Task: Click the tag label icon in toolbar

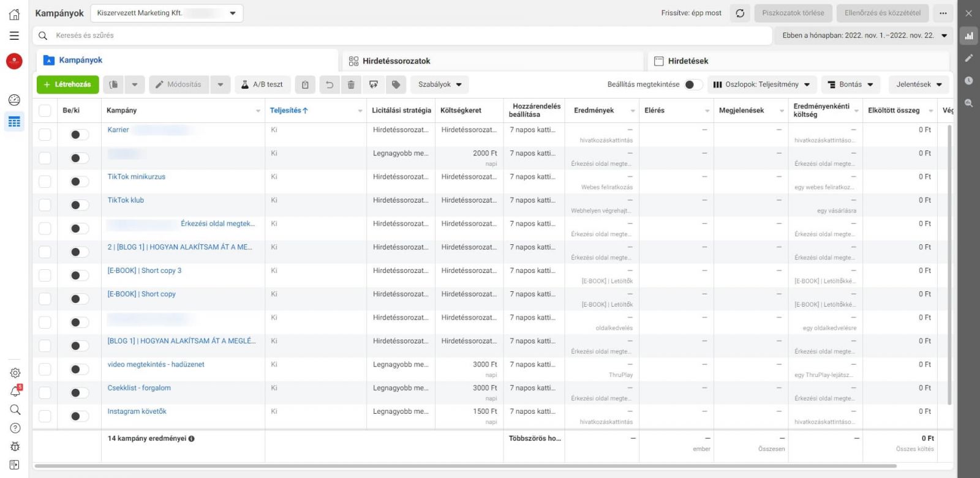Action: pyautogui.click(x=396, y=84)
